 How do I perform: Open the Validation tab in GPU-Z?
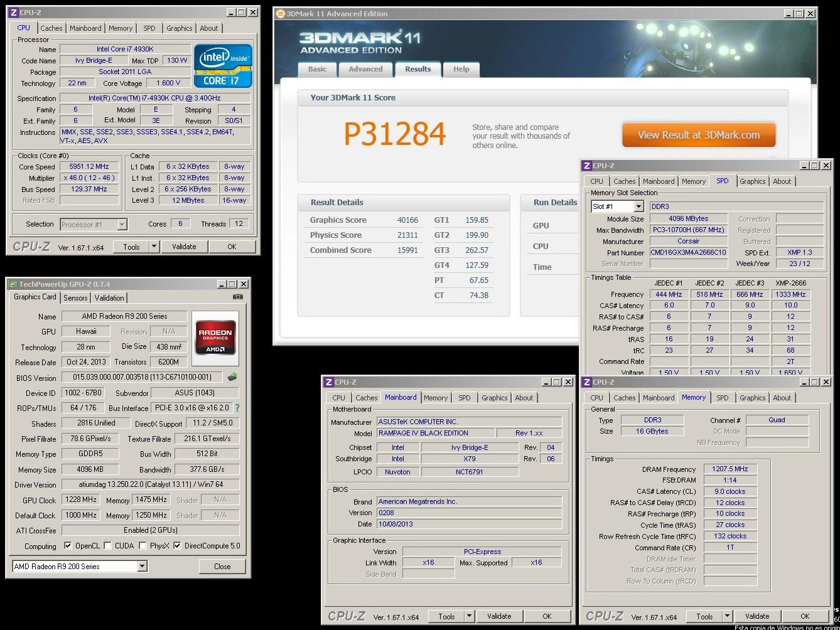(x=109, y=298)
